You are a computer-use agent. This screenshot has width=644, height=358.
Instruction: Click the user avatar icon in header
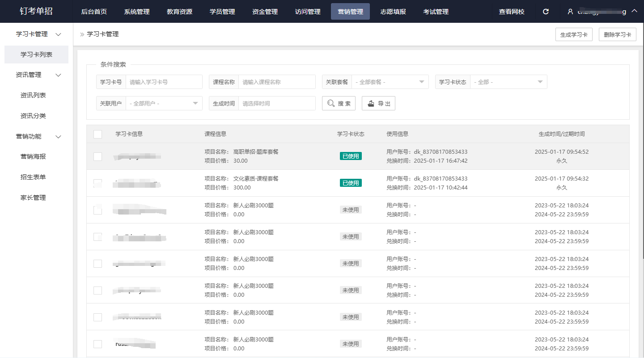tap(570, 12)
